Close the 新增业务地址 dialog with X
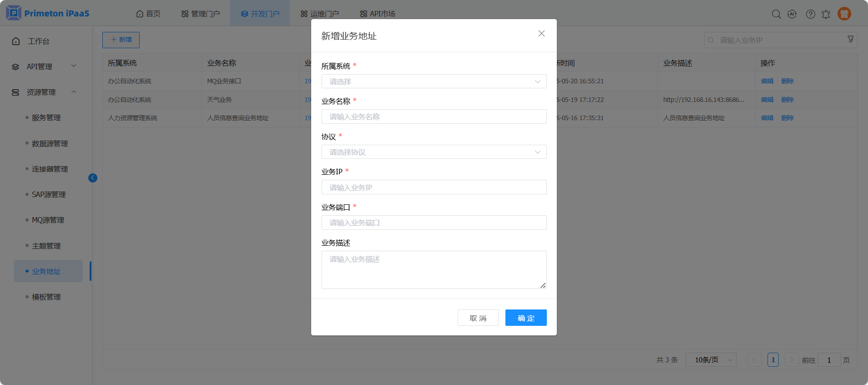 coord(541,34)
